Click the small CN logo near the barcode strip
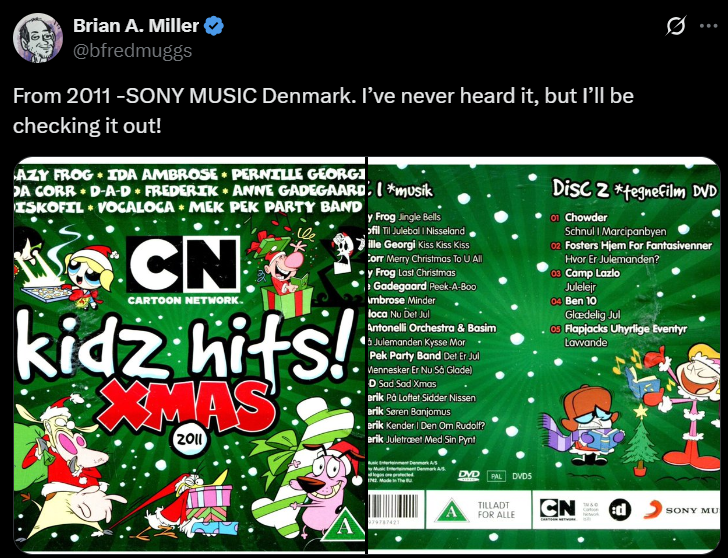The image size is (728, 558). (x=557, y=509)
